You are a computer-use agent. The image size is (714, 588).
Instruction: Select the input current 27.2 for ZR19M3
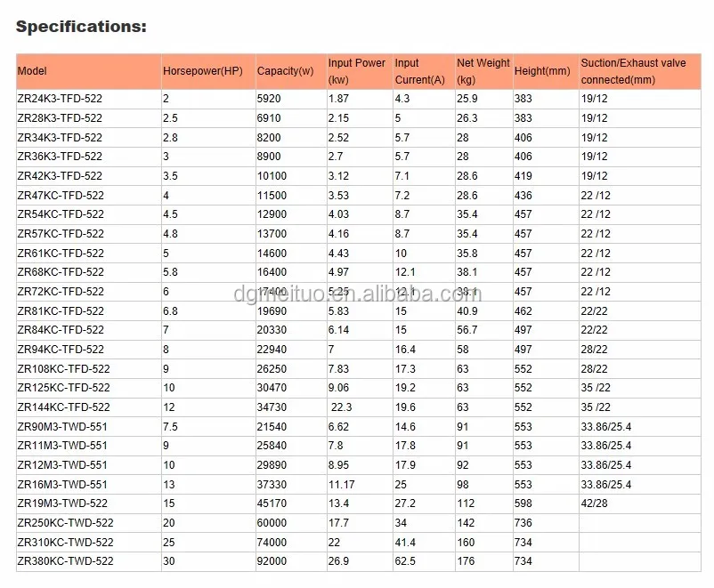406,503
